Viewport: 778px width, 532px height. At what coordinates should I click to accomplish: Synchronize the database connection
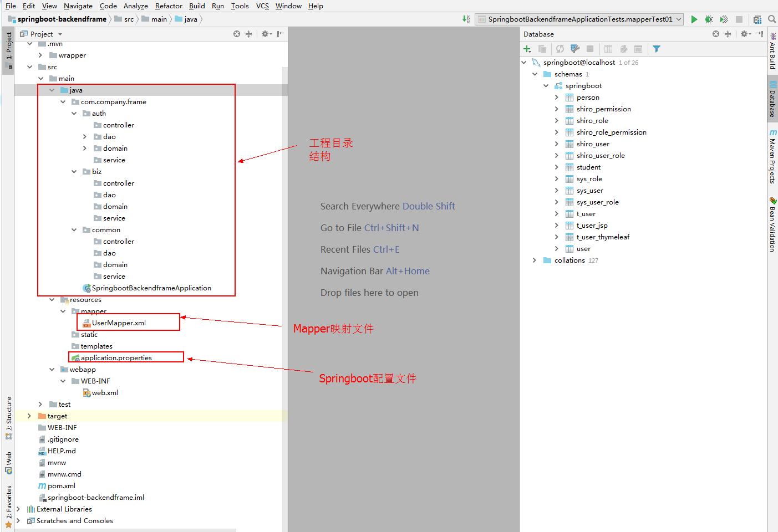click(x=559, y=49)
